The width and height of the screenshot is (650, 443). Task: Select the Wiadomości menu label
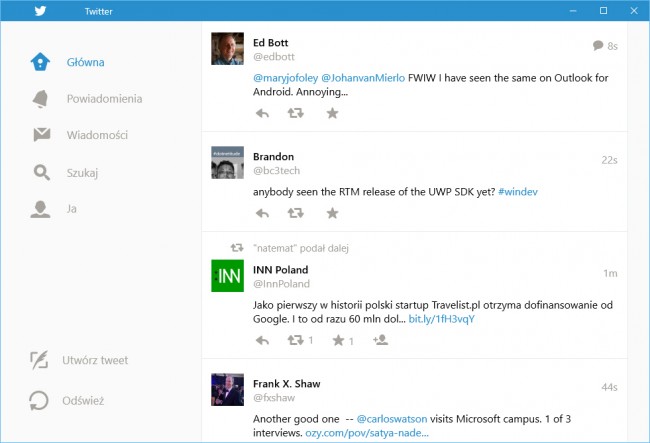pos(97,135)
